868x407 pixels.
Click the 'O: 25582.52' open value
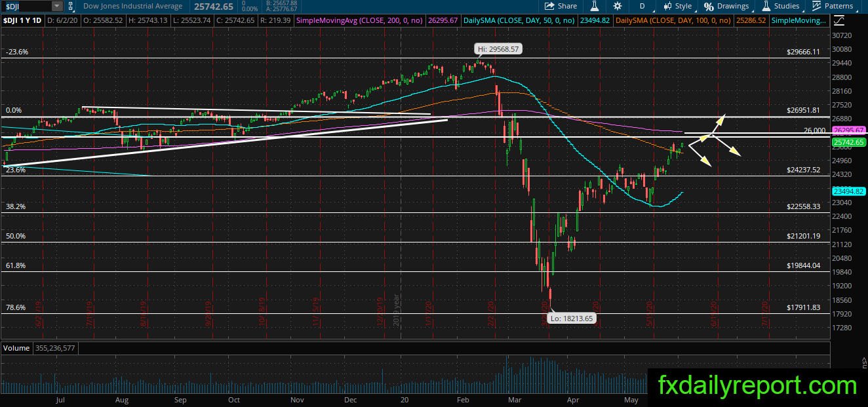(x=105, y=21)
